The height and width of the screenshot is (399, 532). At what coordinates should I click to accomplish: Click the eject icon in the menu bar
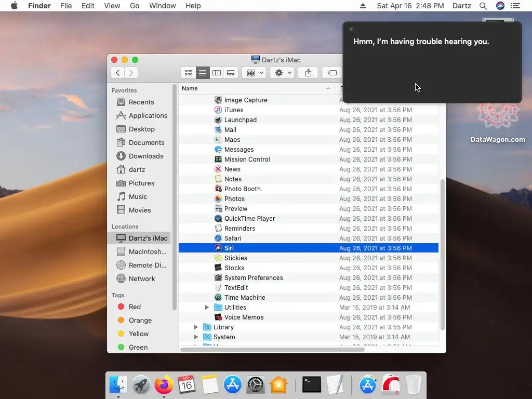click(x=363, y=6)
